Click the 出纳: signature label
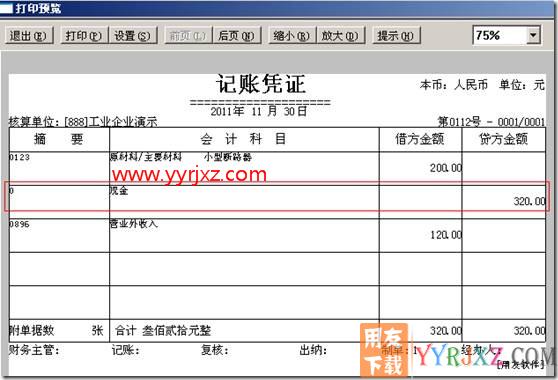The height and width of the screenshot is (380, 558). click(313, 350)
